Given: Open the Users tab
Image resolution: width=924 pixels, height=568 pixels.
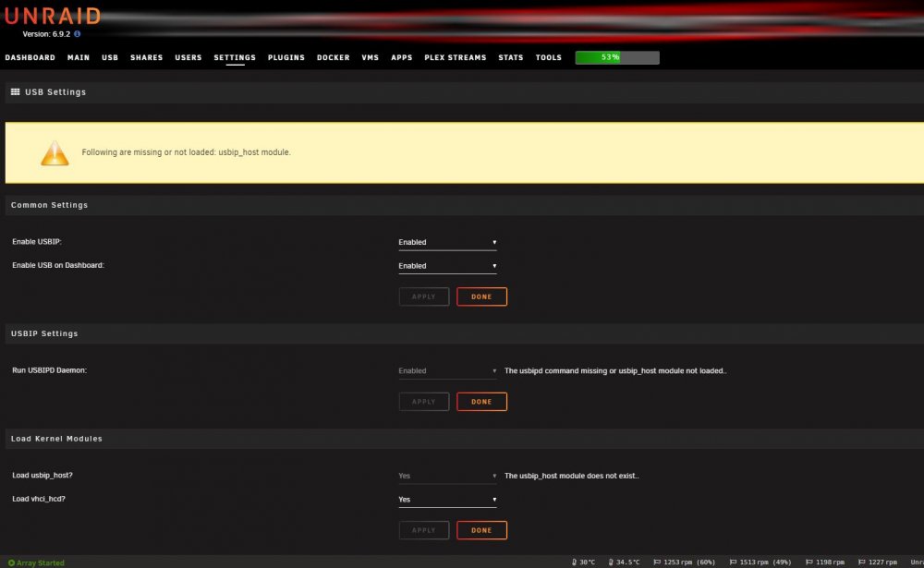Looking at the screenshot, I should pyautogui.click(x=188, y=58).
